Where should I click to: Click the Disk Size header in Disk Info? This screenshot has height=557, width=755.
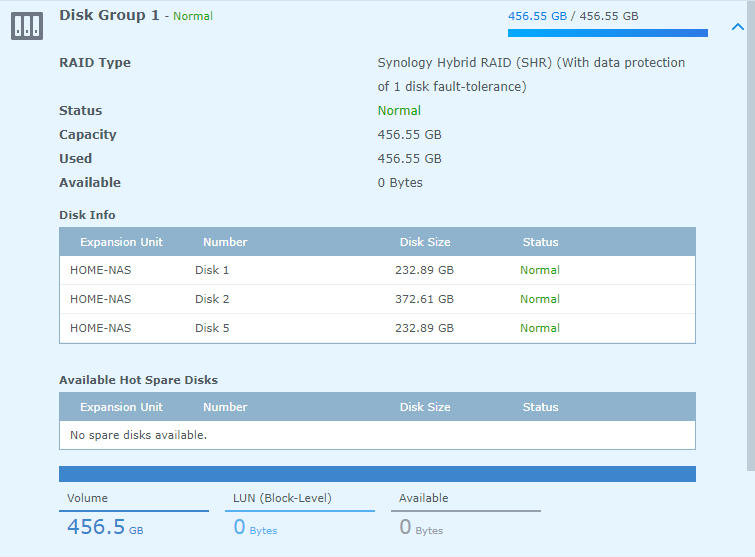click(x=425, y=242)
